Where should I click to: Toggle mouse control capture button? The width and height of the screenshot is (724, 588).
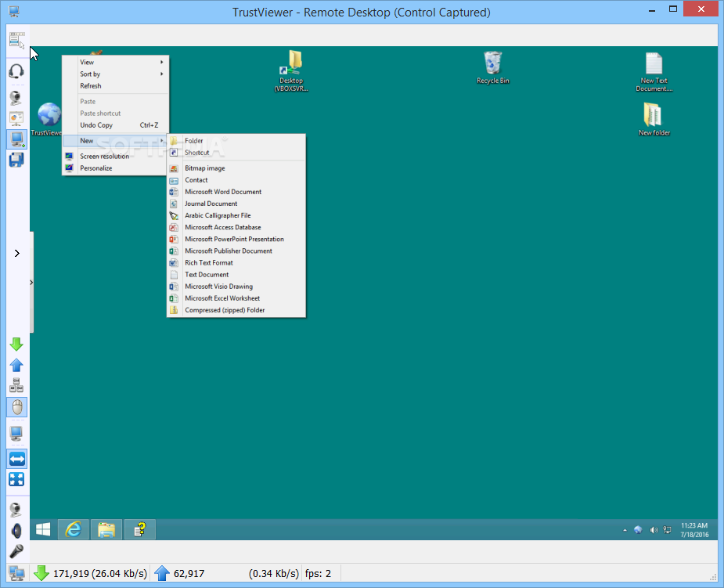[x=16, y=407]
